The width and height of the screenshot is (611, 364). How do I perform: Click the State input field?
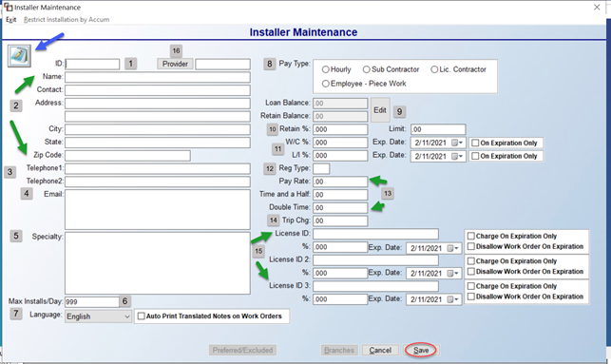pyautogui.click(x=158, y=143)
